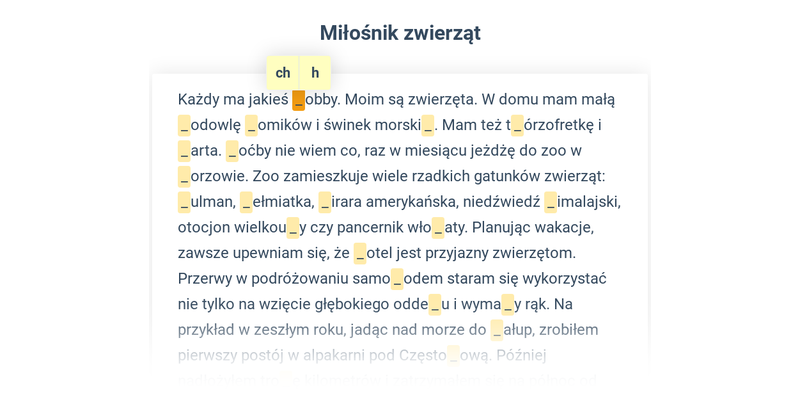Select the blank before "odowlę"

184,126
